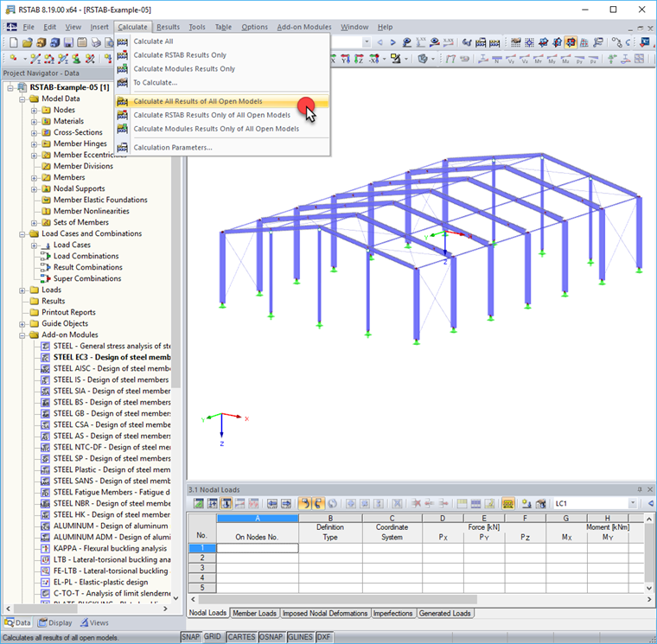
Task: Click the On Nodes No. cell in row 1
Action: click(x=258, y=548)
